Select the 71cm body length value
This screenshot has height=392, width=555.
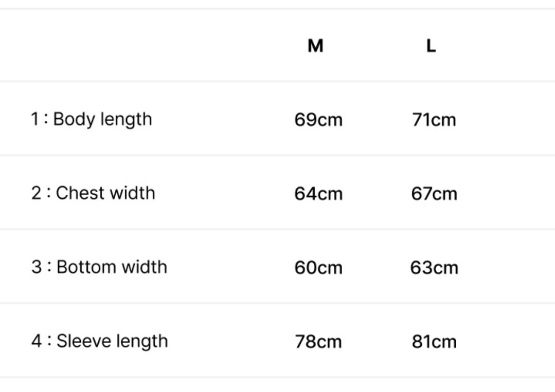tap(434, 120)
